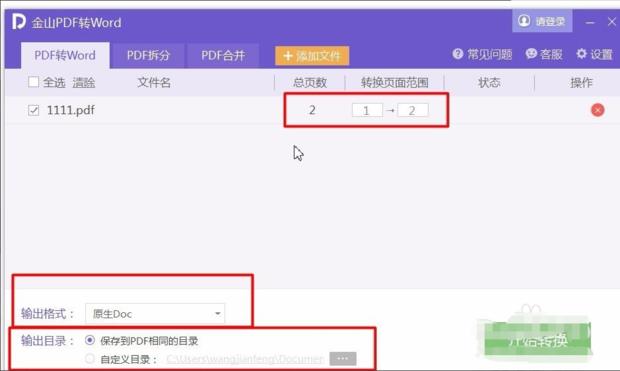This screenshot has height=371, width=620.
Task: Open 常见问题 help icon
Action: (x=457, y=54)
